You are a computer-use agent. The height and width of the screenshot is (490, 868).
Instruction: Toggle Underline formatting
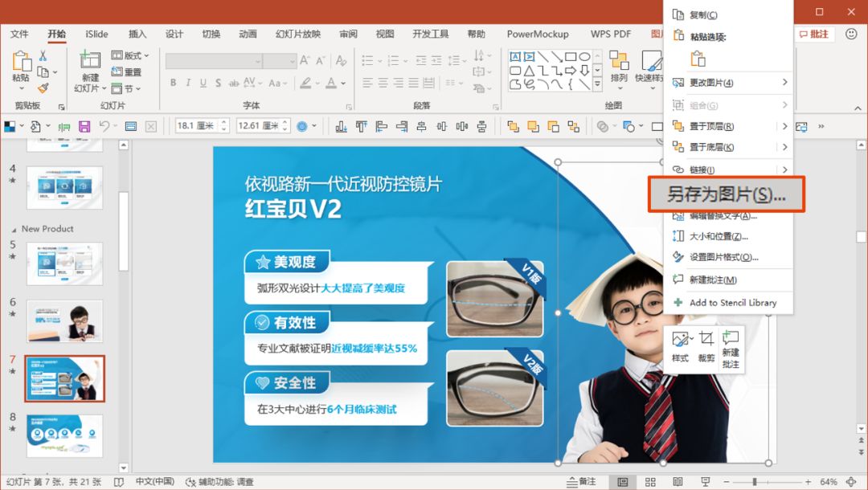(x=203, y=83)
